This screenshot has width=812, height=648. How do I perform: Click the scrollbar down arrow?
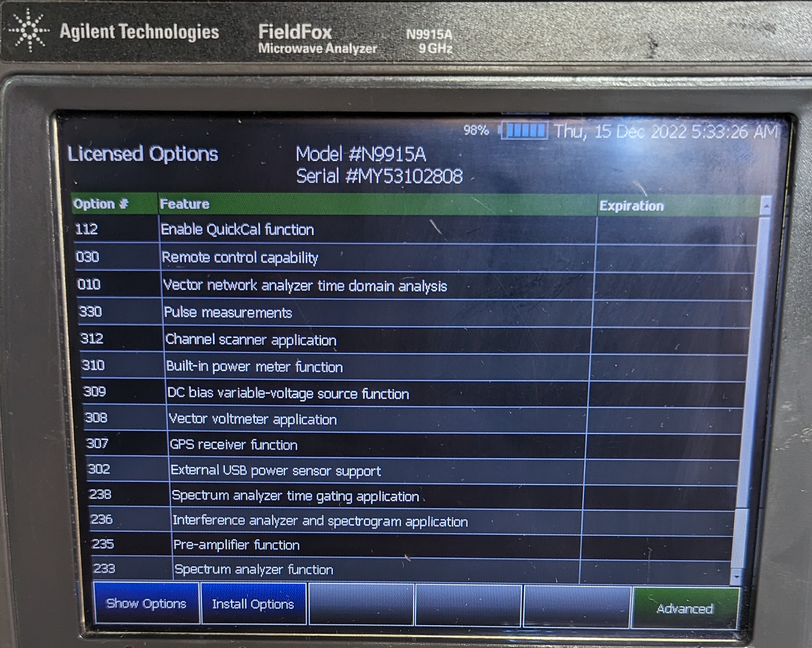(736, 577)
